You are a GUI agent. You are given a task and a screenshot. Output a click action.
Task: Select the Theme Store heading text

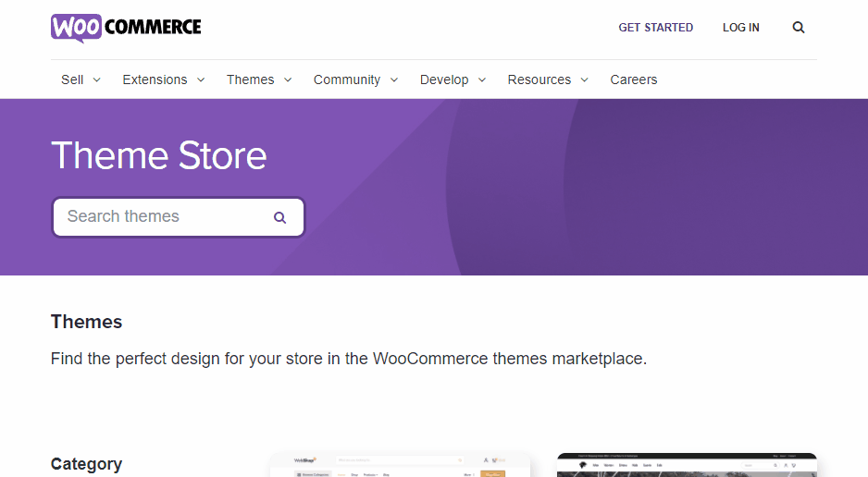159,155
